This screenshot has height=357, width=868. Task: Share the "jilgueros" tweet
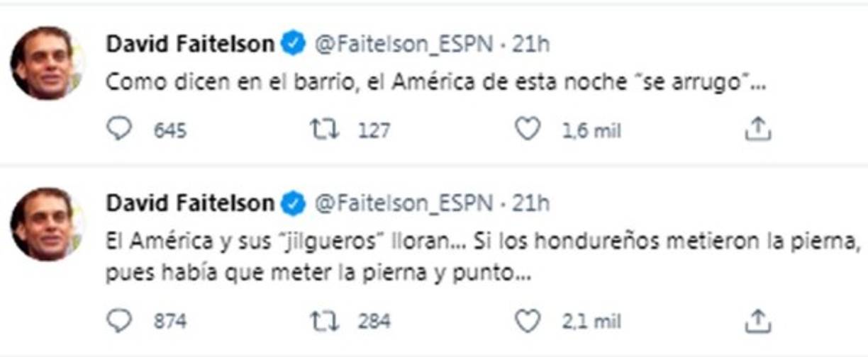(x=757, y=321)
